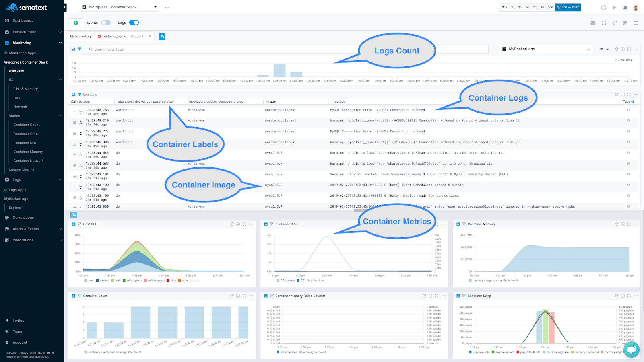Open Container Memory panel three-dot menu
Viewport: 644px width, 362px height.
636,224
